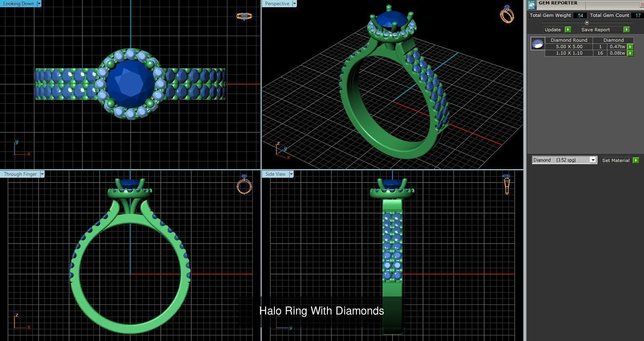
Task: Open the Perspective viewport dropdown arrow
Action: point(294,4)
